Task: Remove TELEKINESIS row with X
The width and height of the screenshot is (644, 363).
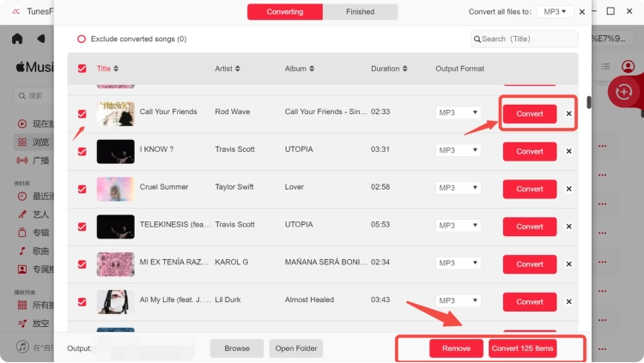Action: 568,227
